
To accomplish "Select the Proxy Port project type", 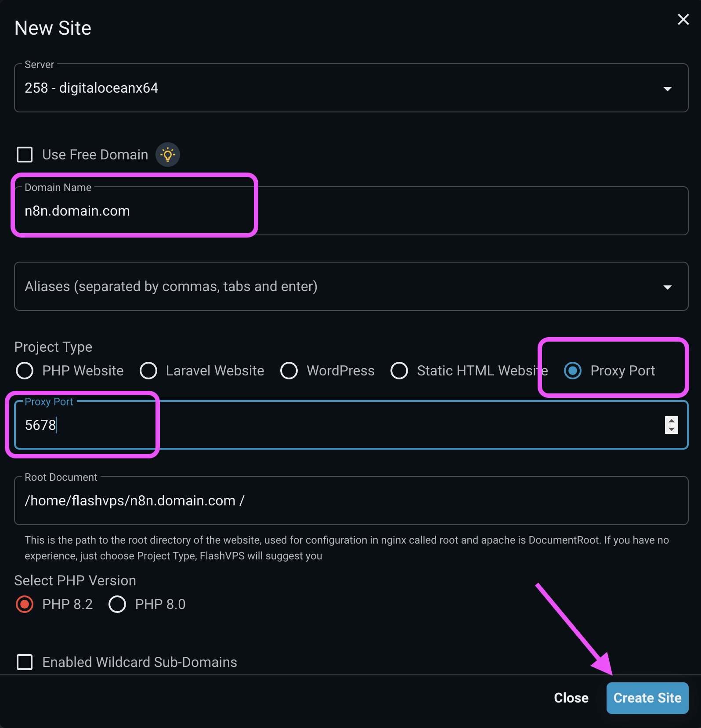I will (x=573, y=371).
